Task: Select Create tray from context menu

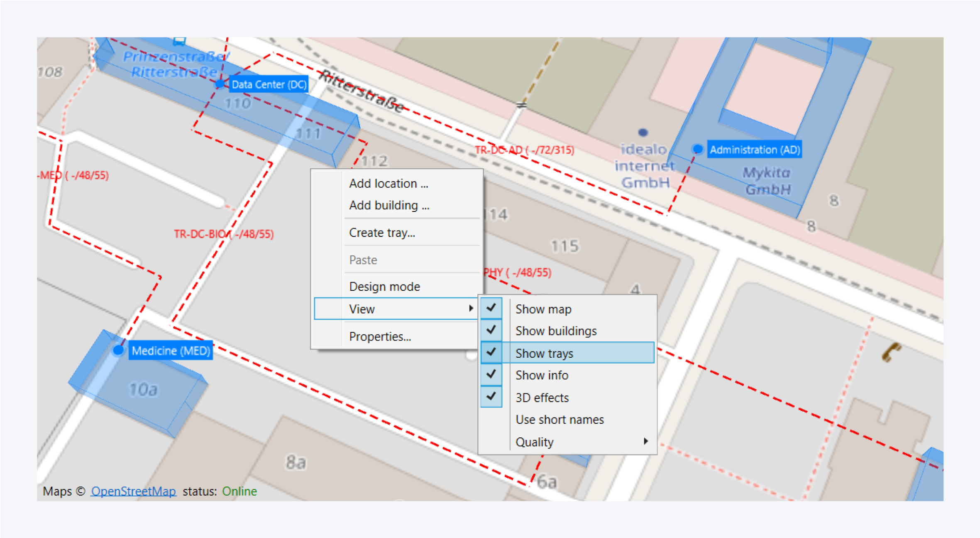Action: point(381,233)
